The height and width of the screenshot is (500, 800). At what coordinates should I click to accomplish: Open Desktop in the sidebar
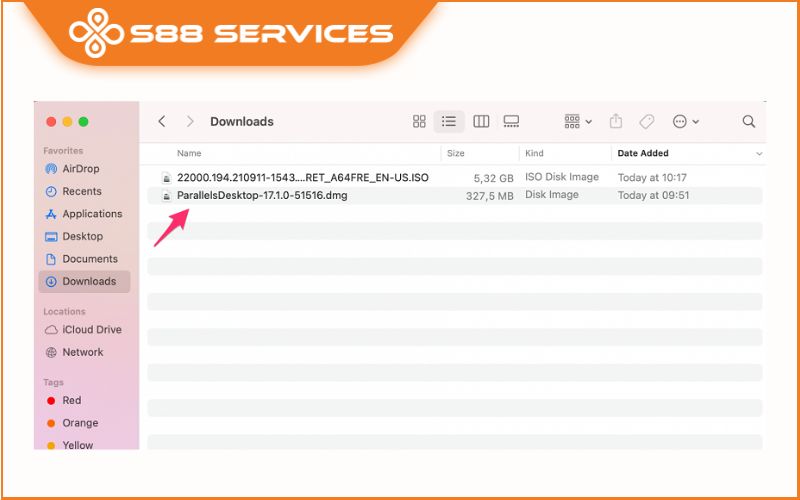[x=84, y=236]
